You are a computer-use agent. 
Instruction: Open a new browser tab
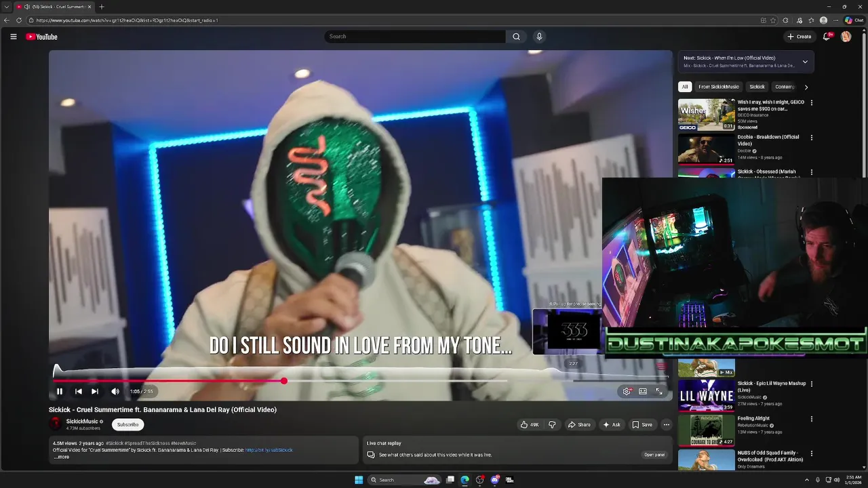point(102,7)
